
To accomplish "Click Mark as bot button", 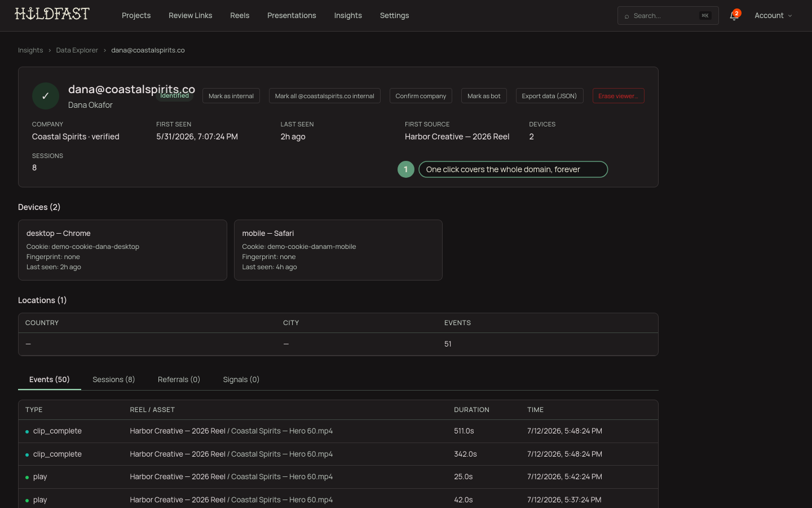I will (484, 96).
